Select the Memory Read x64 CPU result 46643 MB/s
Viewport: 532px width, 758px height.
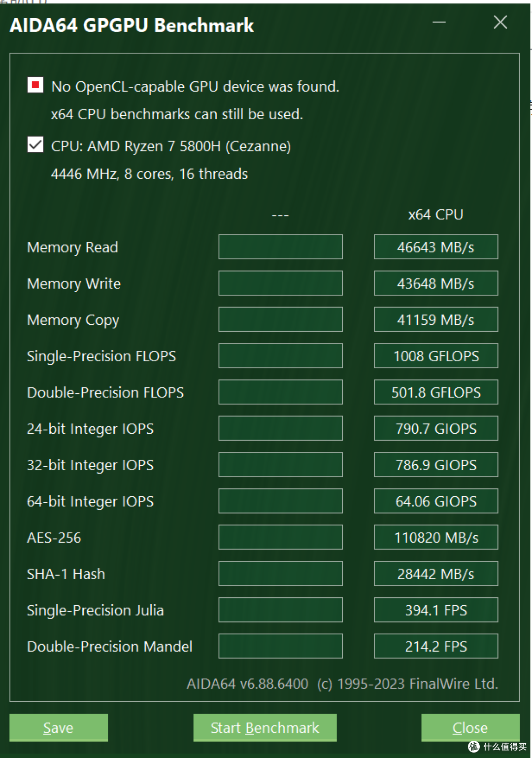436,247
